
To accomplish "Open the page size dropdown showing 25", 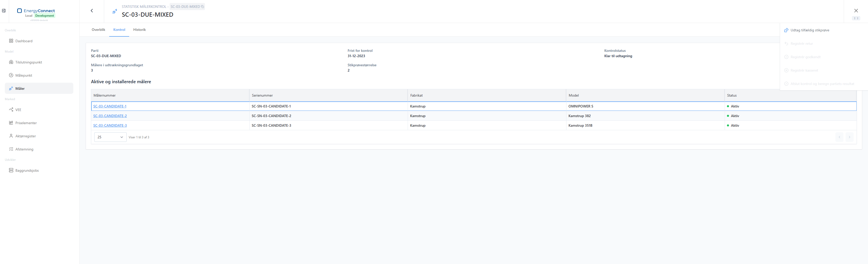I will click(110, 137).
